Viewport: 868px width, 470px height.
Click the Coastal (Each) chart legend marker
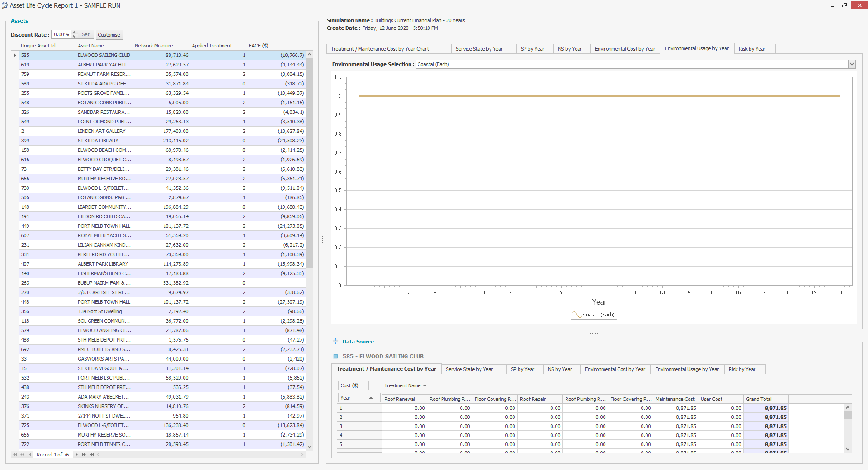[577, 315]
